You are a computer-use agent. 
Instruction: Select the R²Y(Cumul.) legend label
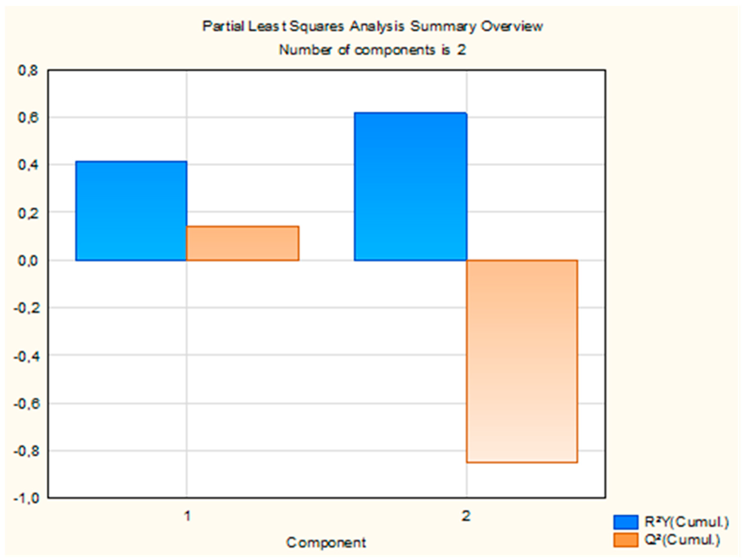tap(687, 522)
